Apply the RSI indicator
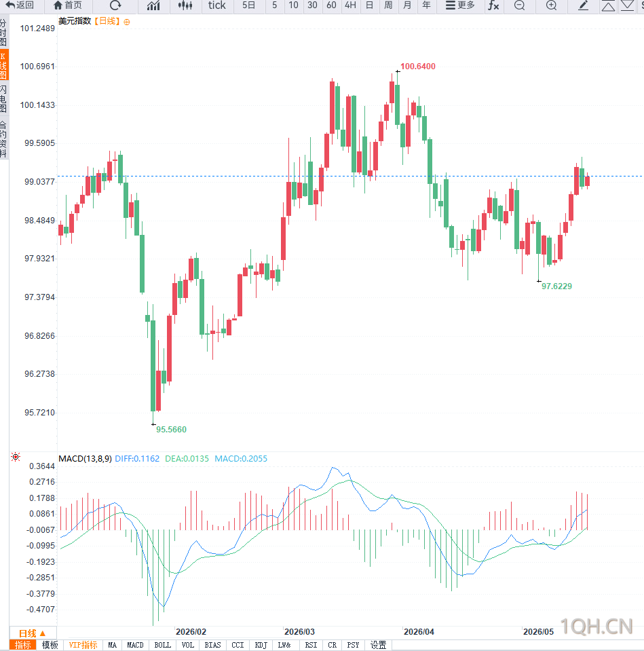The height and width of the screenshot is (651, 644). (311, 645)
